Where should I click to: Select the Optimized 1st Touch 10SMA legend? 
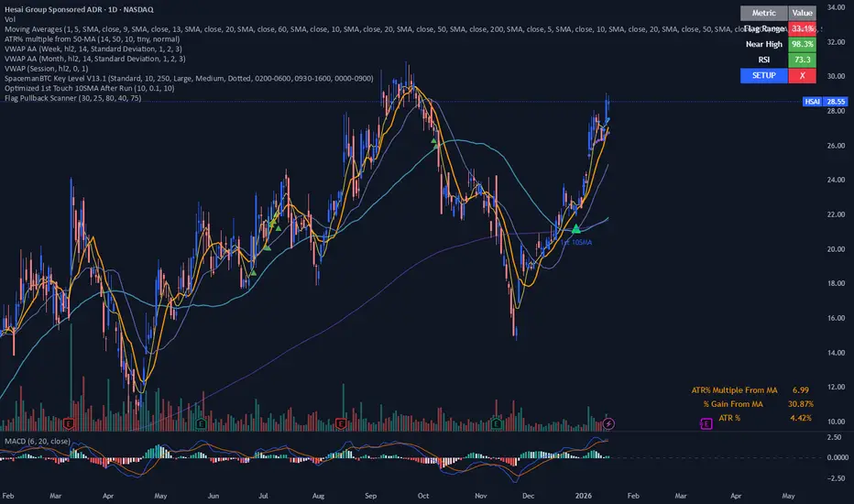pos(89,88)
